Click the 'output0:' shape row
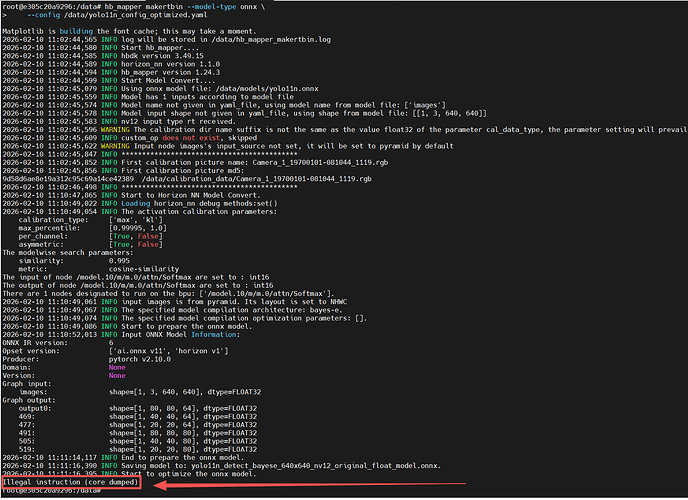The width and height of the screenshot is (688, 500). point(138,408)
